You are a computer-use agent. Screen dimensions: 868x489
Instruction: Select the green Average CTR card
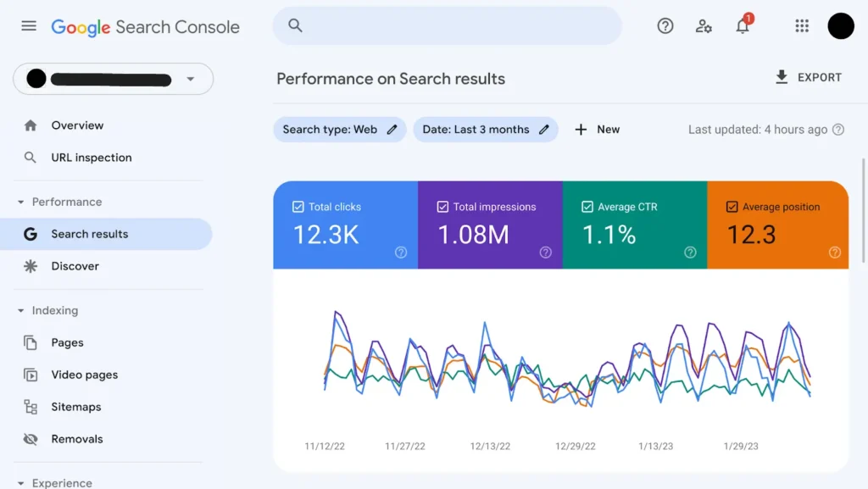[635, 225]
